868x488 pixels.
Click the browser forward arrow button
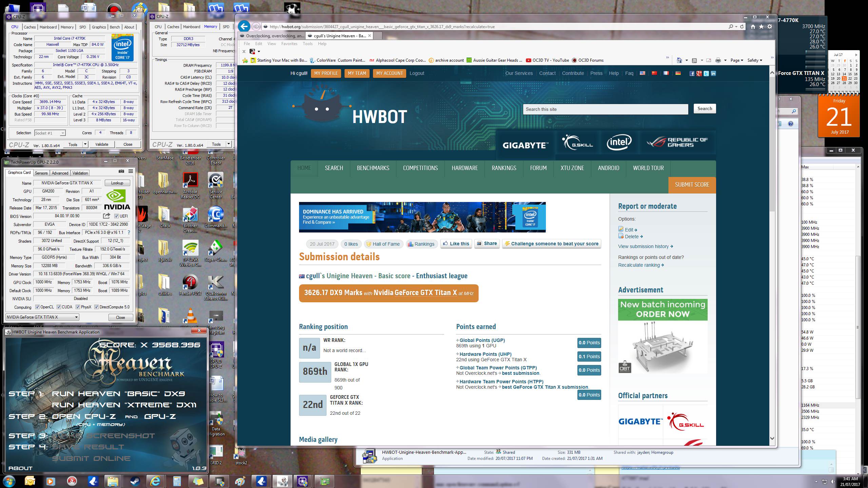(x=256, y=26)
